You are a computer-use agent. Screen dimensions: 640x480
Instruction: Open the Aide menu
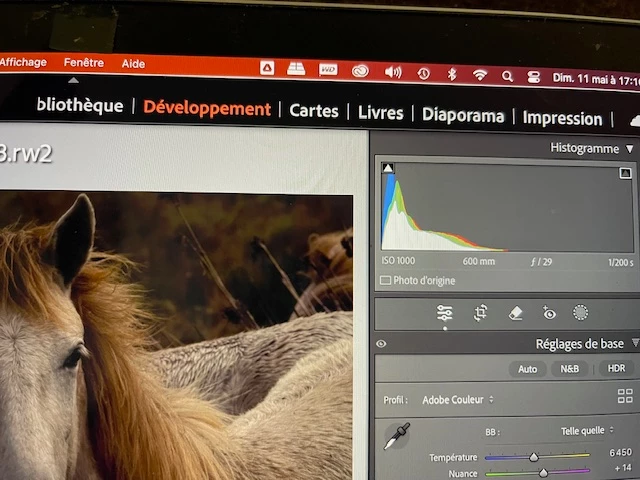(x=133, y=64)
